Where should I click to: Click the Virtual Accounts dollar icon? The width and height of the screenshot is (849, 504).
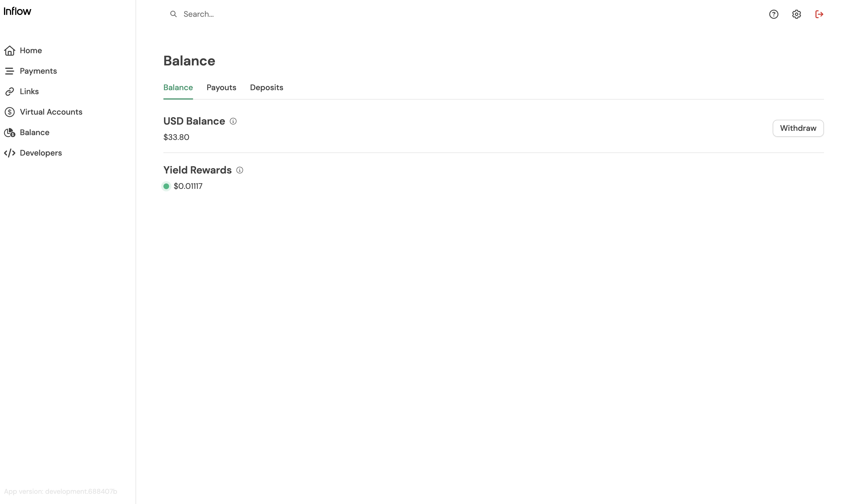[9, 112]
